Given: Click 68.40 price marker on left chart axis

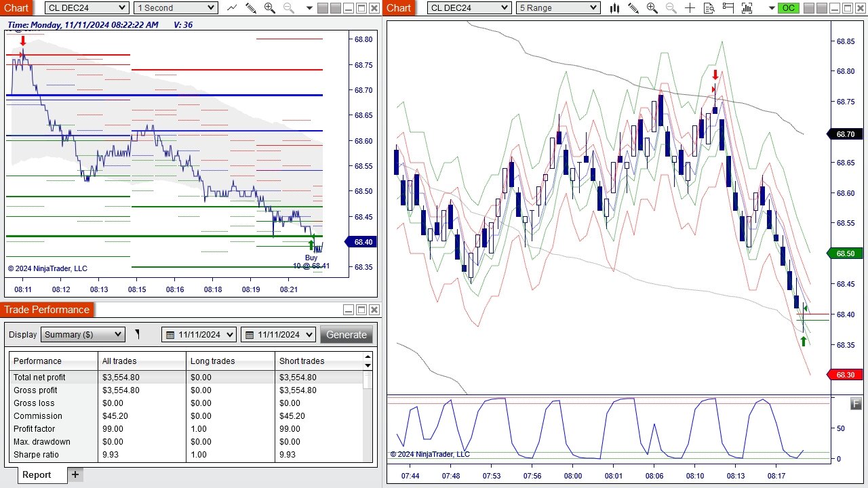Looking at the screenshot, I should (x=362, y=242).
